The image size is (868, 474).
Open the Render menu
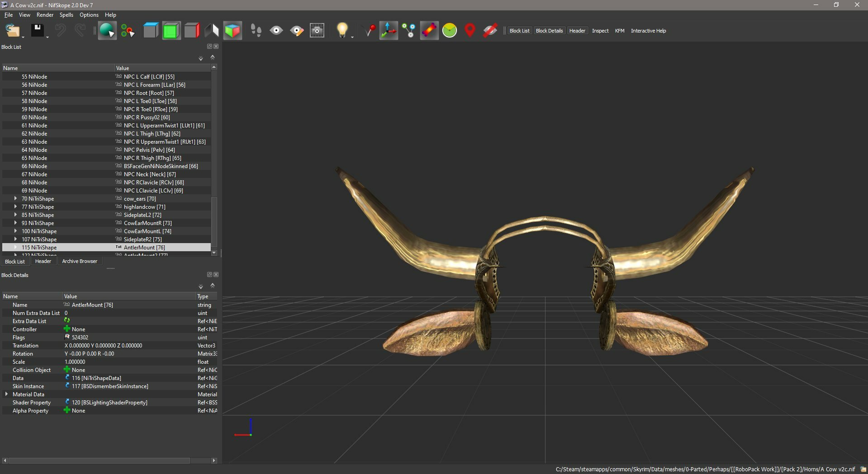[45, 15]
